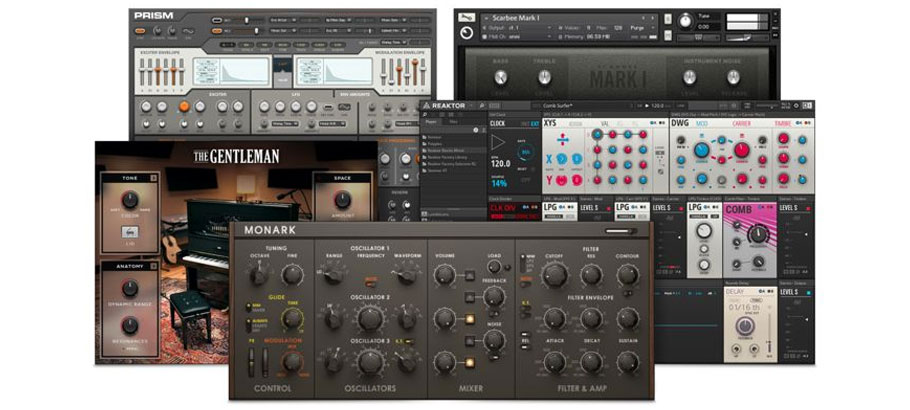This screenshot has width=910, height=410.
Task: Flip the Monark filter mode switch
Action: [x=524, y=263]
